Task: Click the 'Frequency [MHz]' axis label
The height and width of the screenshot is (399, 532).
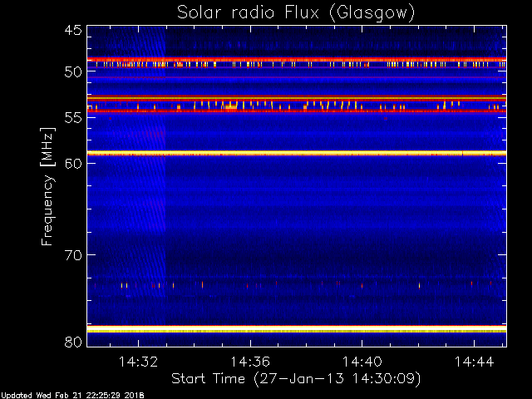Action: 47,186
